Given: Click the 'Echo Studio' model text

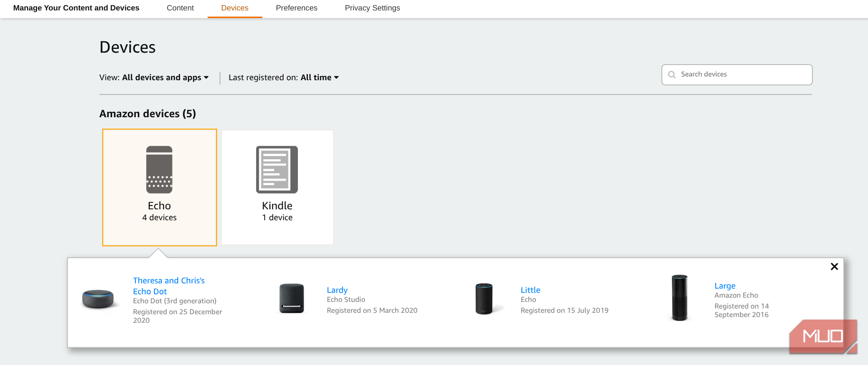Looking at the screenshot, I should point(346,299).
